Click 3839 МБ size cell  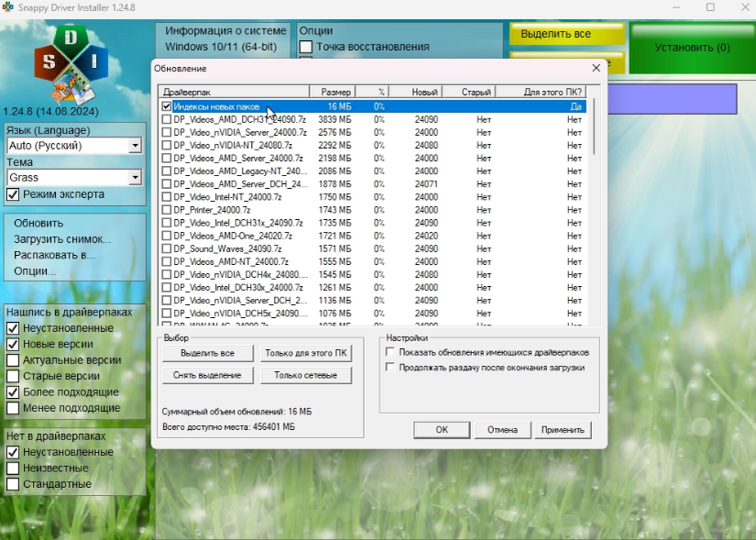click(x=334, y=119)
